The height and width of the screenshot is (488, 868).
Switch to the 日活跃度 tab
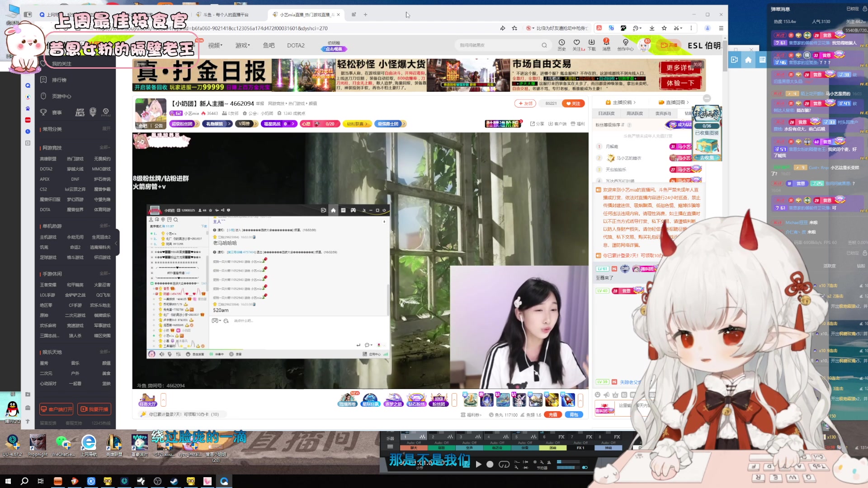pyautogui.click(x=606, y=113)
